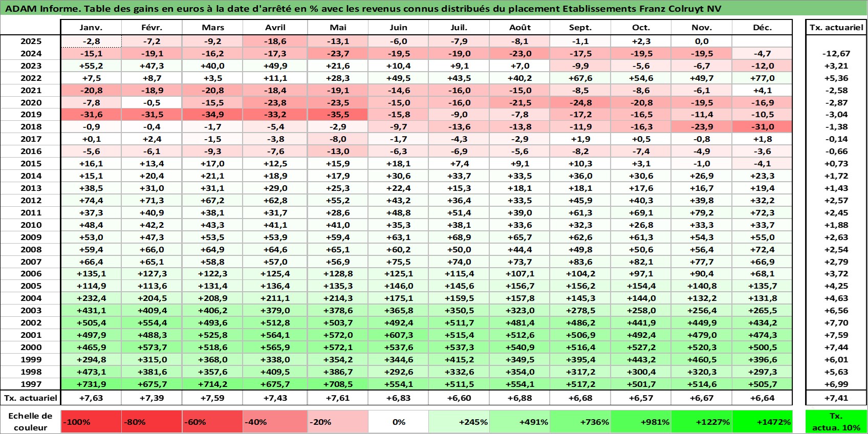The width and height of the screenshot is (868, 434).
Task: Click the +74,4 cell for Janv. 2012
Action: [91, 201]
